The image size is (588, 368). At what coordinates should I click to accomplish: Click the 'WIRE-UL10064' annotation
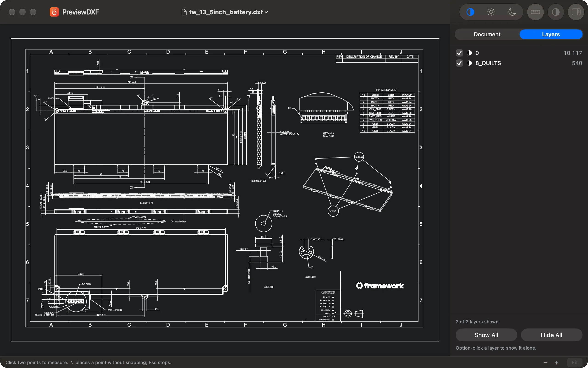click(115, 310)
